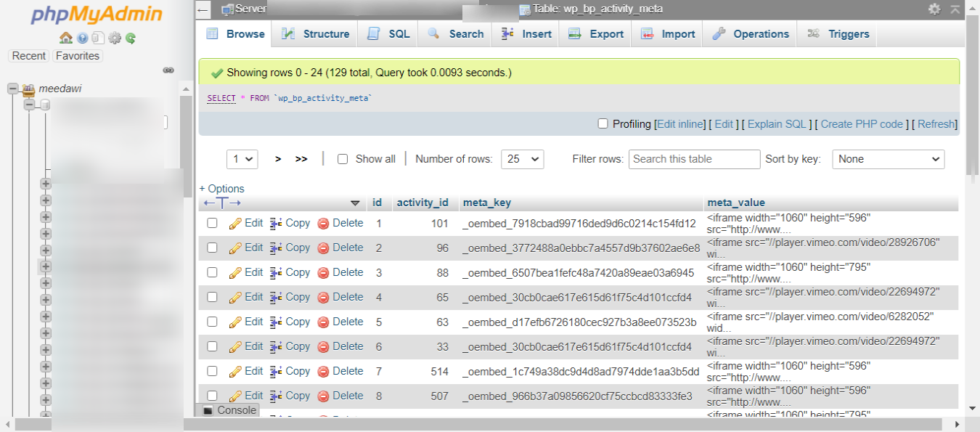Enable the Profiling checkbox
980x432 pixels.
[603, 123]
